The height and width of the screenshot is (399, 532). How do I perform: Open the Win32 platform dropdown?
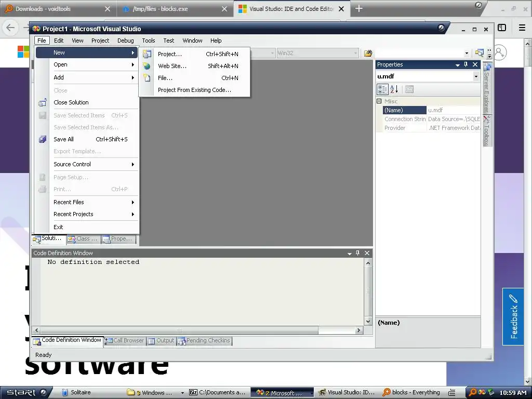(x=355, y=54)
